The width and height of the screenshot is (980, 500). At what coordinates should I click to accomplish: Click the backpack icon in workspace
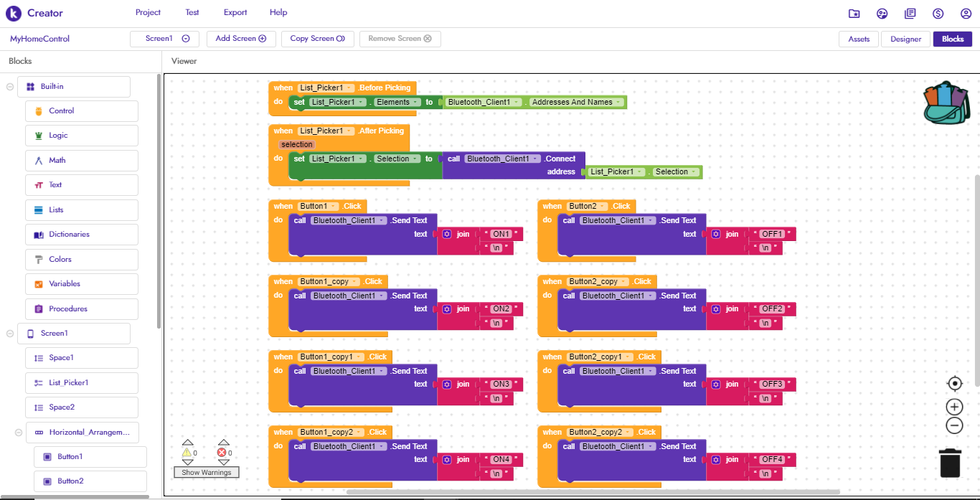(x=946, y=103)
